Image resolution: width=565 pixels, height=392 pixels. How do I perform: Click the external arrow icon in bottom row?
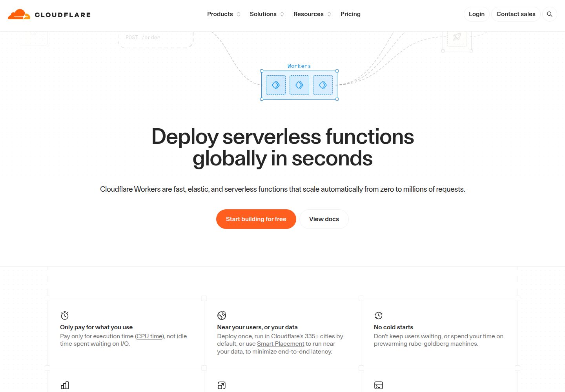coord(222,385)
